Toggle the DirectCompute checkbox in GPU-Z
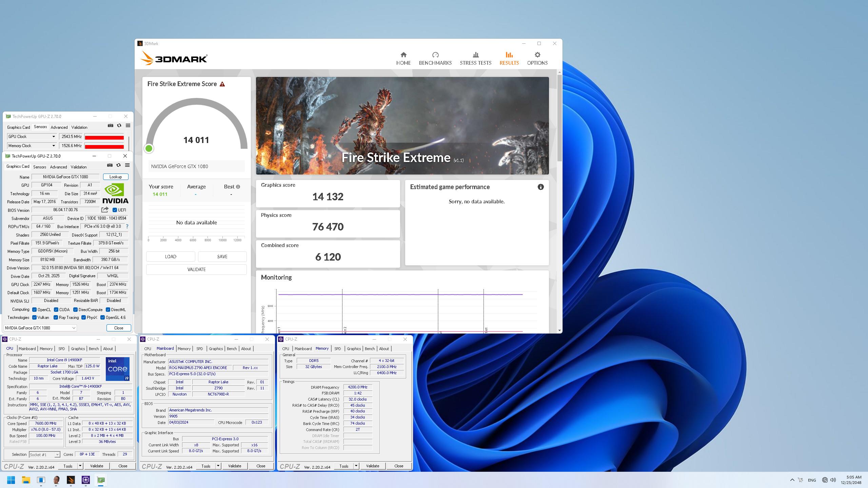Screen dimensions: 868x488 [75, 310]
